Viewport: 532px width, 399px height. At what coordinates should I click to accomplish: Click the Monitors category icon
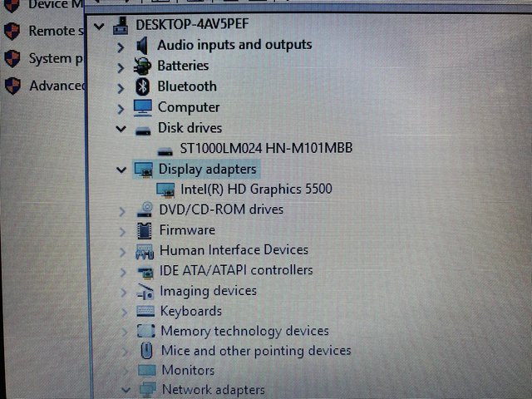tap(147, 370)
